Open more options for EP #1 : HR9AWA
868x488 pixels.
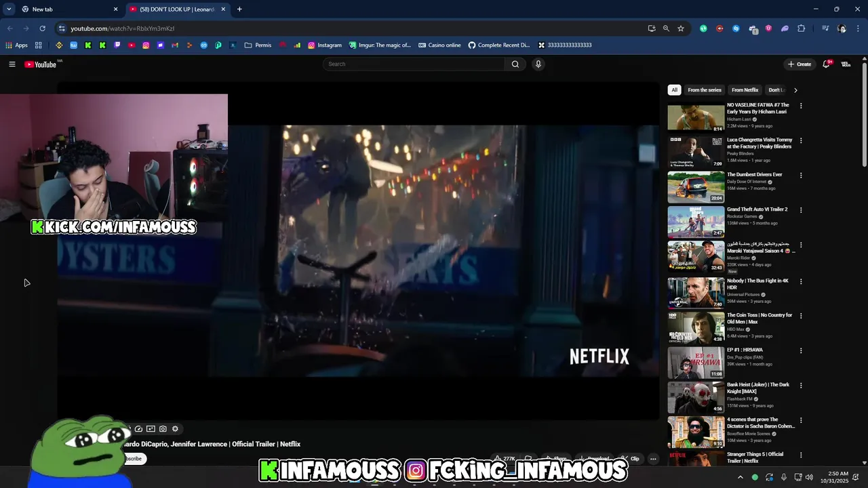tap(801, 350)
